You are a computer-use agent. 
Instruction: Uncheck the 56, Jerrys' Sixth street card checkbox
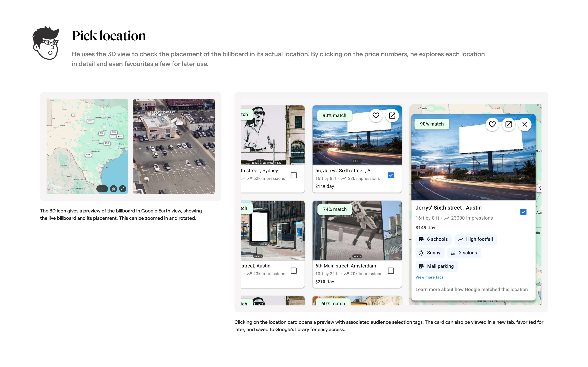click(390, 175)
